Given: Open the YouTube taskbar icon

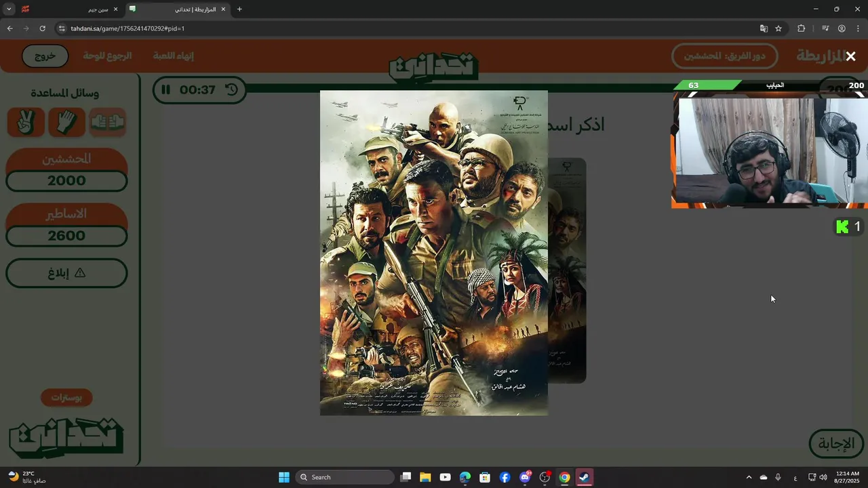Looking at the screenshot, I should click(x=445, y=477).
